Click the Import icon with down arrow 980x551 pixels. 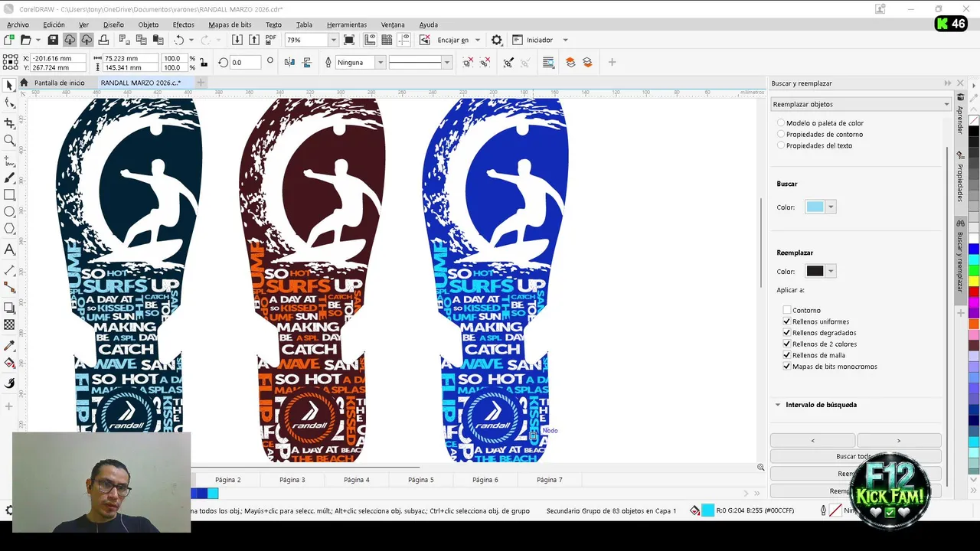pos(237,40)
